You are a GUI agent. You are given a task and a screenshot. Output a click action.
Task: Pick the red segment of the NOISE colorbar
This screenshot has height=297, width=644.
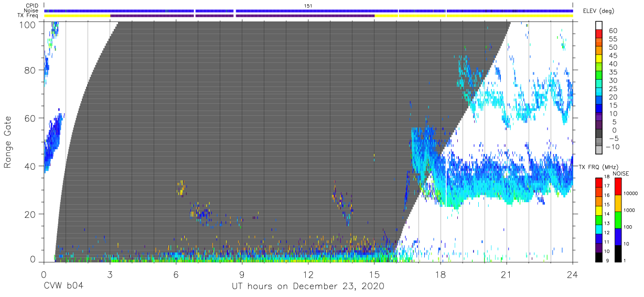point(617,186)
